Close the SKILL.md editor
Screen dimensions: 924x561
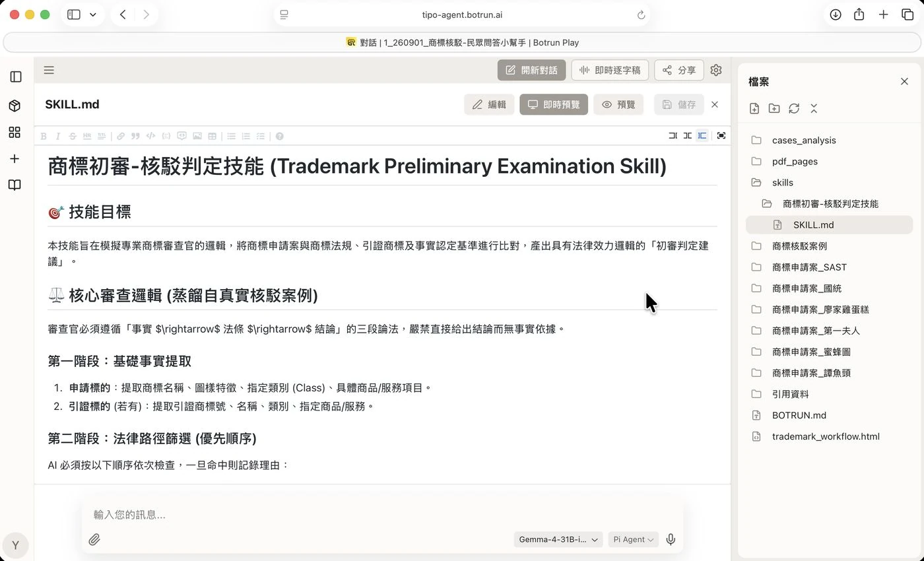click(x=715, y=104)
